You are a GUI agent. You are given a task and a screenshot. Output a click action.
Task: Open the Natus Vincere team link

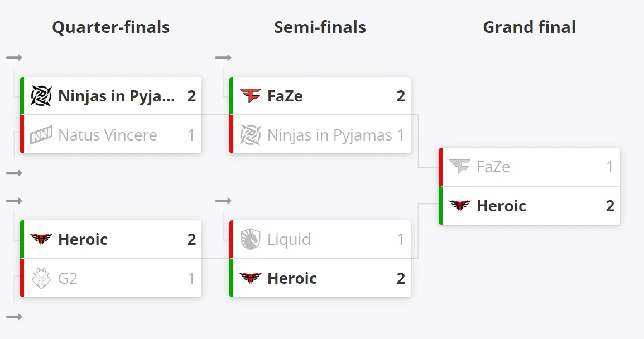108,135
